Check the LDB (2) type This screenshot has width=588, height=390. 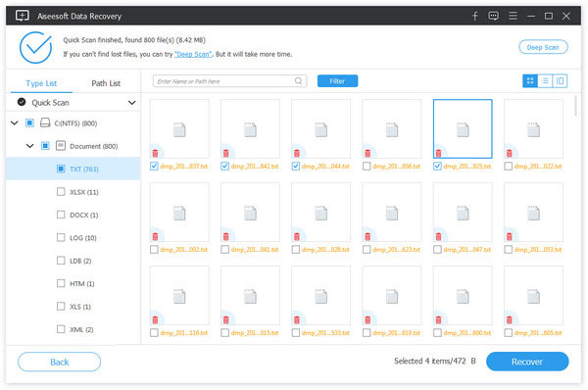point(61,261)
